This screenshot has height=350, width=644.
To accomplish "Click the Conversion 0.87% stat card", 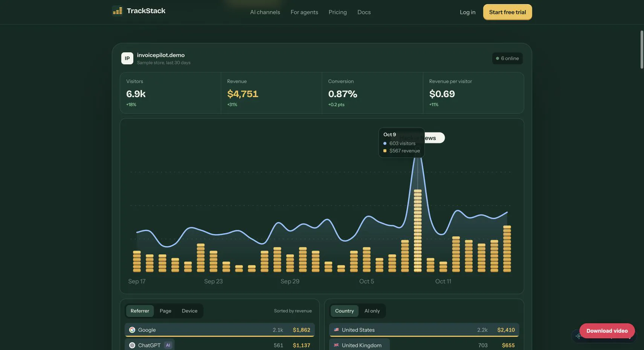I will click(372, 93).
